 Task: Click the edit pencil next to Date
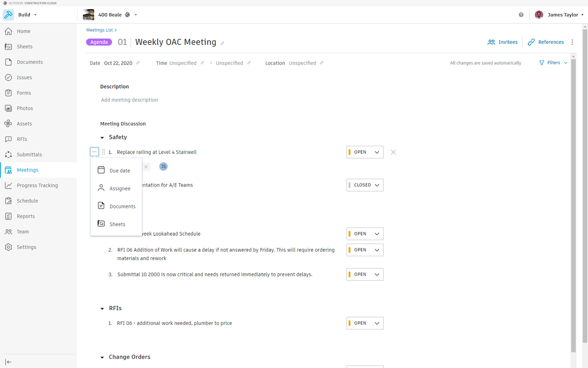point(138,63)
